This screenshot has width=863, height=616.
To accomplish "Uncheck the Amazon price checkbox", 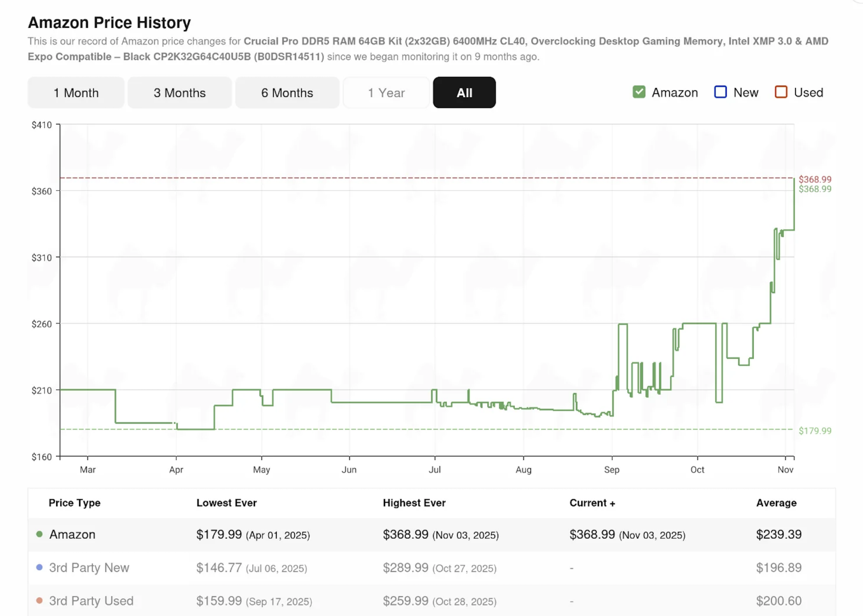I will [638, 92].
